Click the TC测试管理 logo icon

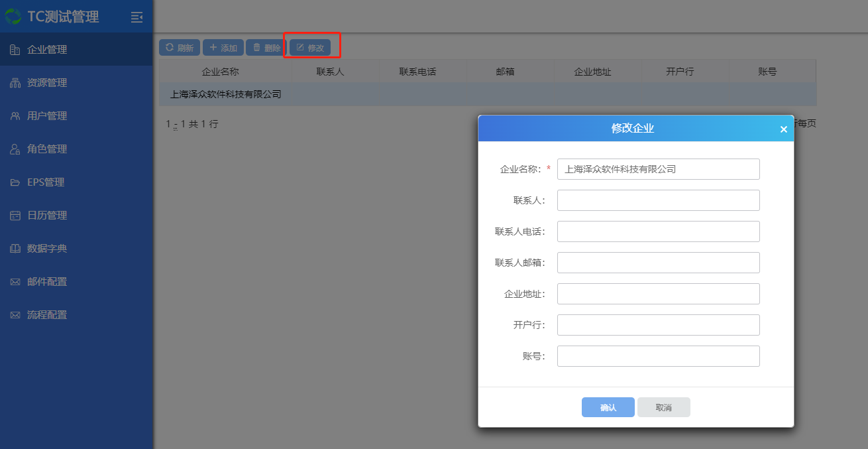pos(13,17)
